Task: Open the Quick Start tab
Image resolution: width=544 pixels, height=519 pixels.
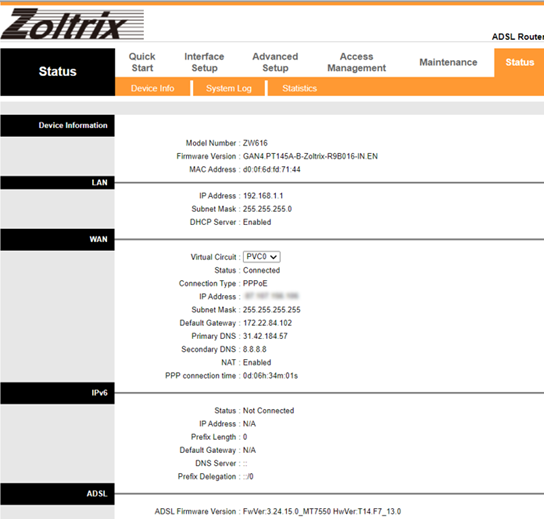Action: (x=142, y=62)
